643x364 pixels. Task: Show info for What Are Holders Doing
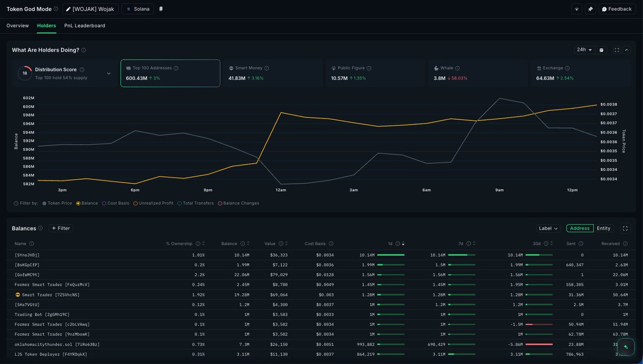coord(84,50)
